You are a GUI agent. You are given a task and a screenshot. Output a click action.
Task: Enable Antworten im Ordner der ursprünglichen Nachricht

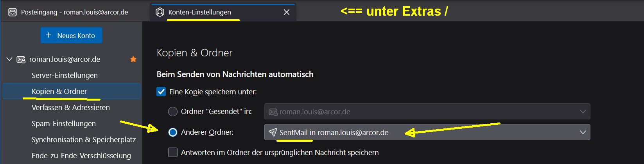173,152
